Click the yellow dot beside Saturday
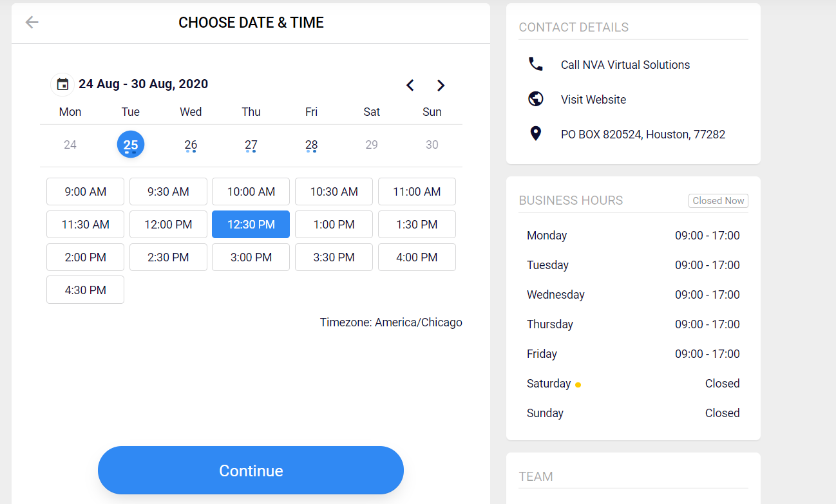 [x=578, y=385]
